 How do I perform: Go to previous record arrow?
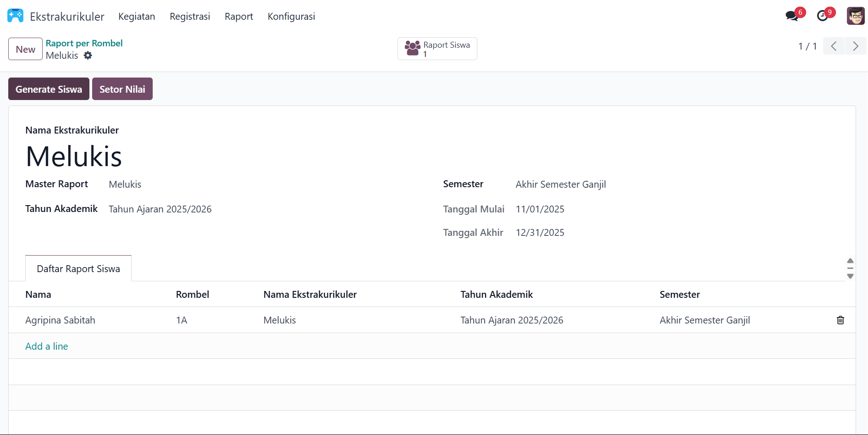(834, 46)
